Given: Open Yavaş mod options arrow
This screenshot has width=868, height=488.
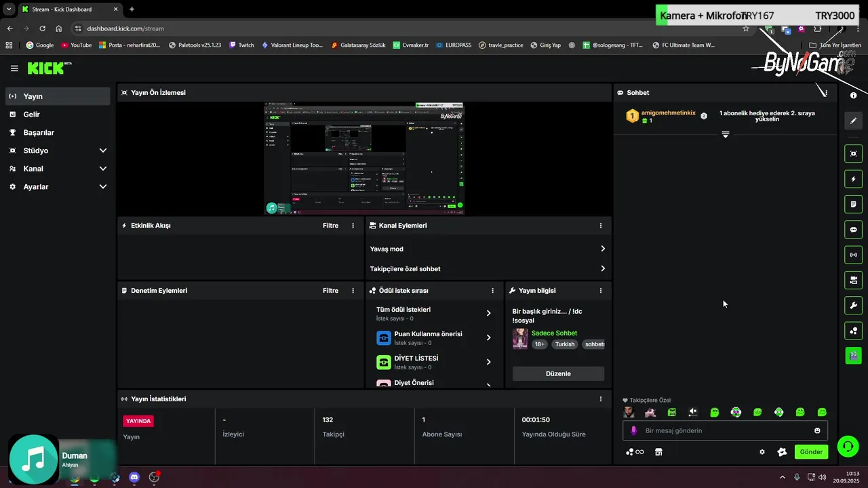Looking at the screenshot, I should click(603, 249).
